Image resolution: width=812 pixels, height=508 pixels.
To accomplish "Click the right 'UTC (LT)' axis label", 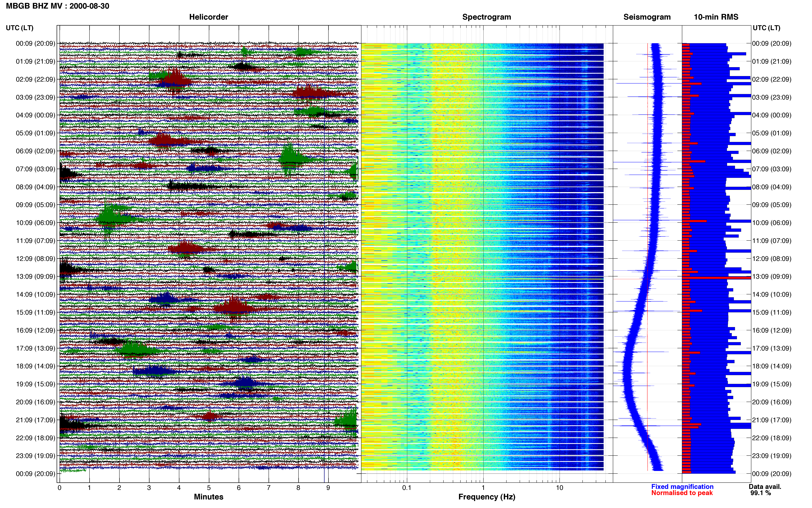I will 766,28.
